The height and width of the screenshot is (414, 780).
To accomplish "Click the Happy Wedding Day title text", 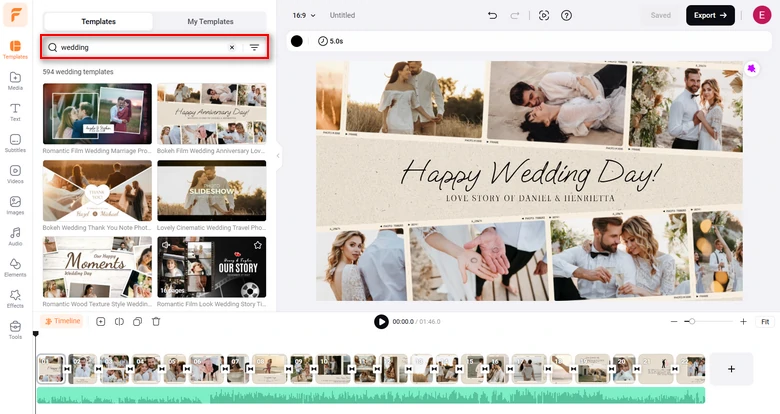I will click(x=530, y=175).
